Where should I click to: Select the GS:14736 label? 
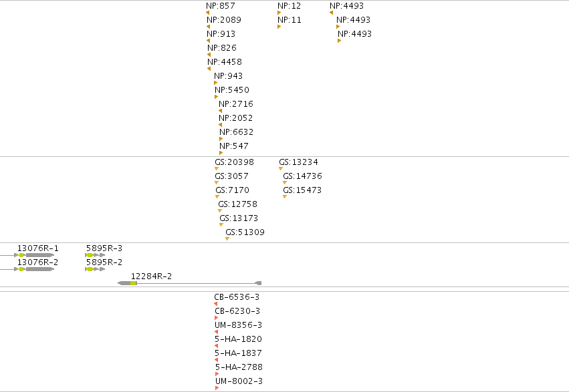302,176
